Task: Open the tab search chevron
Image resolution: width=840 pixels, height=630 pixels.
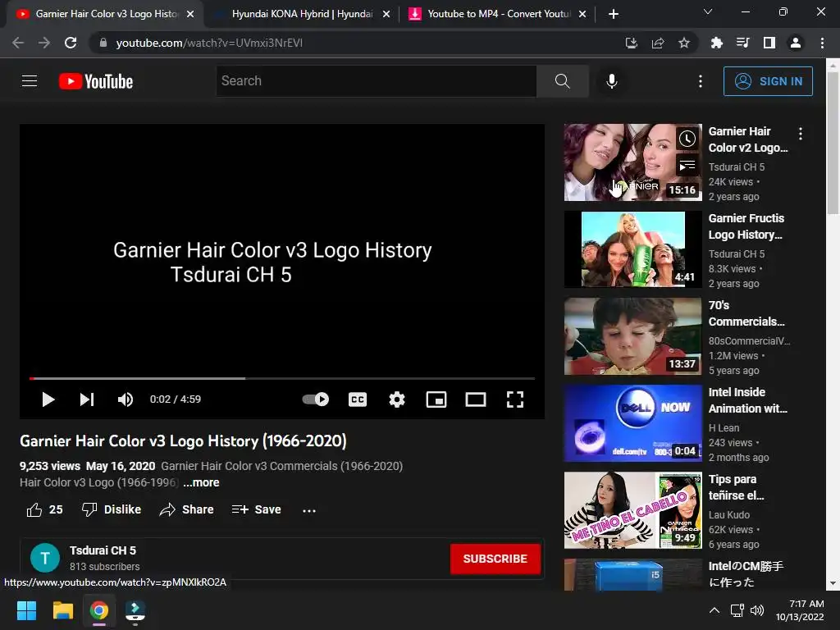Action: click(708, 11)
